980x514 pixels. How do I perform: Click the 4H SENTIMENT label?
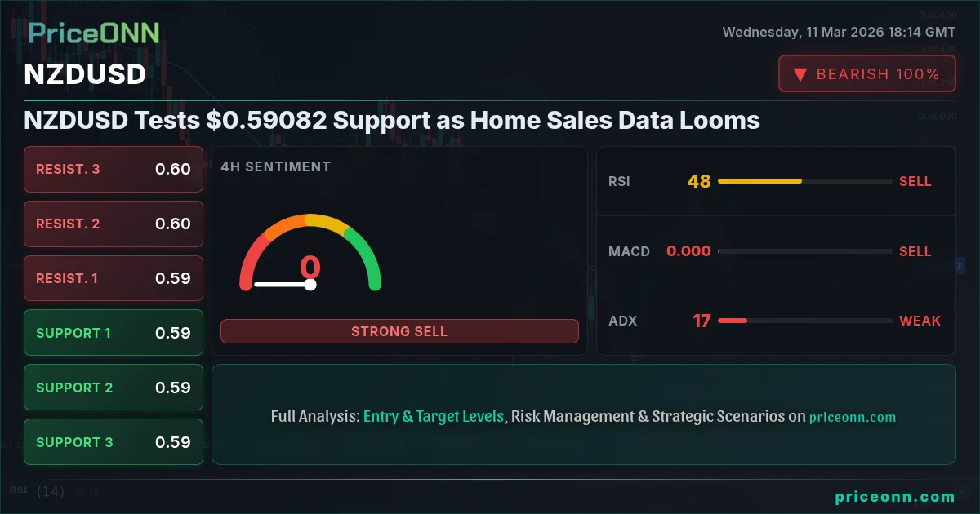pos(276,166)
